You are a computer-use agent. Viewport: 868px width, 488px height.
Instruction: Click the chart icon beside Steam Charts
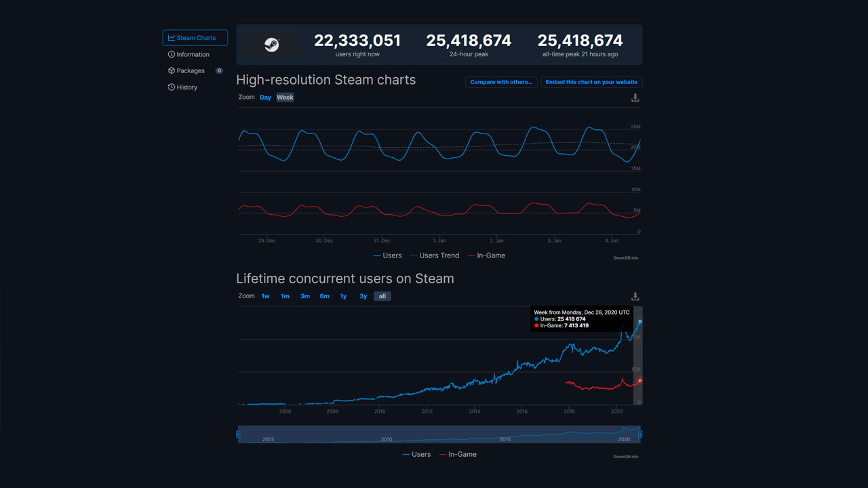tap(172, 38)
